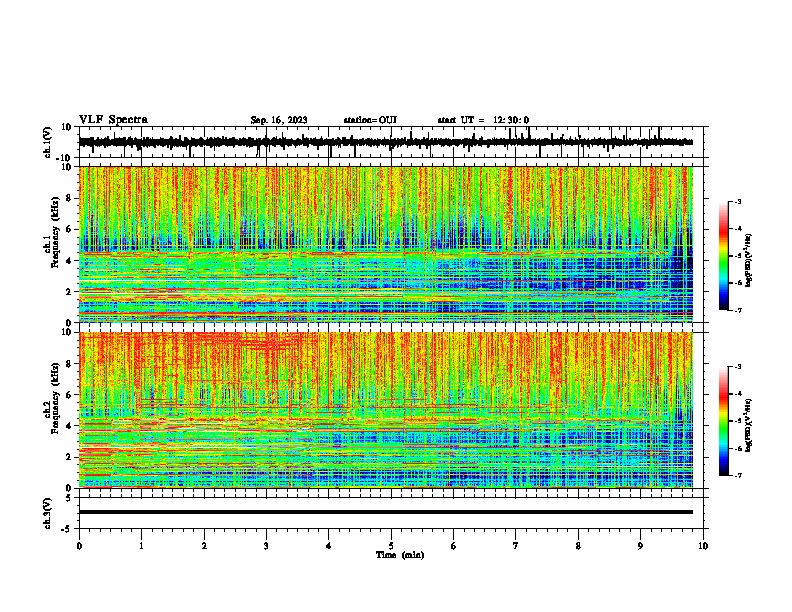Screen dimensions: 792x612
Task: Click the ch.2 spectrogram color scale bar
Action: click(x=723, y=421)
